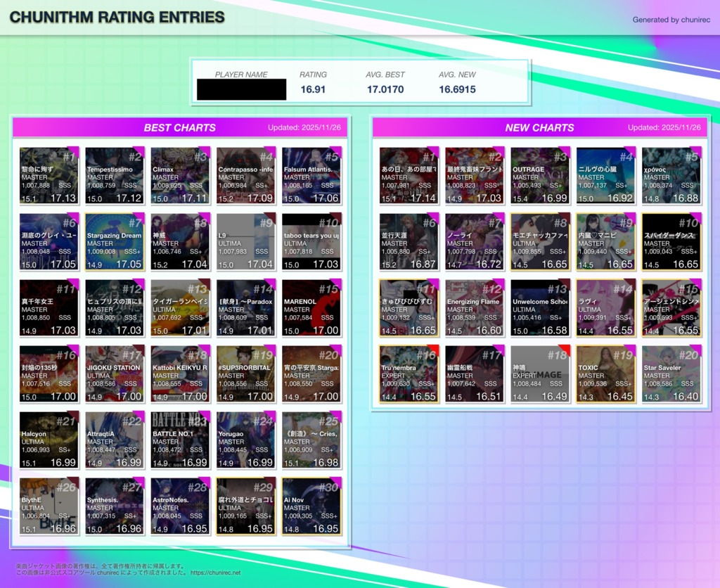Open the Halcyon ULTIMA card
720x588 pixels.
pyautogui.click(x=49, y=440)
